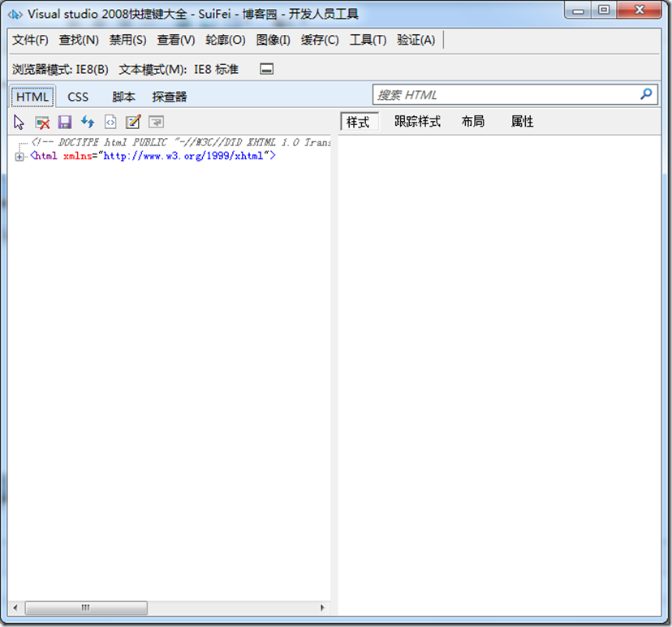Minimize the developer tools window
Image resolution: width=672 pixels, height=627 pixels.
[x=579, y=11]
